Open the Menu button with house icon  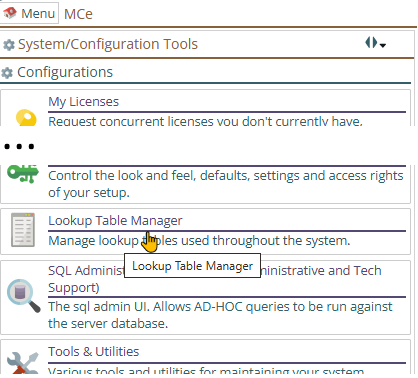tap(29, 13)
